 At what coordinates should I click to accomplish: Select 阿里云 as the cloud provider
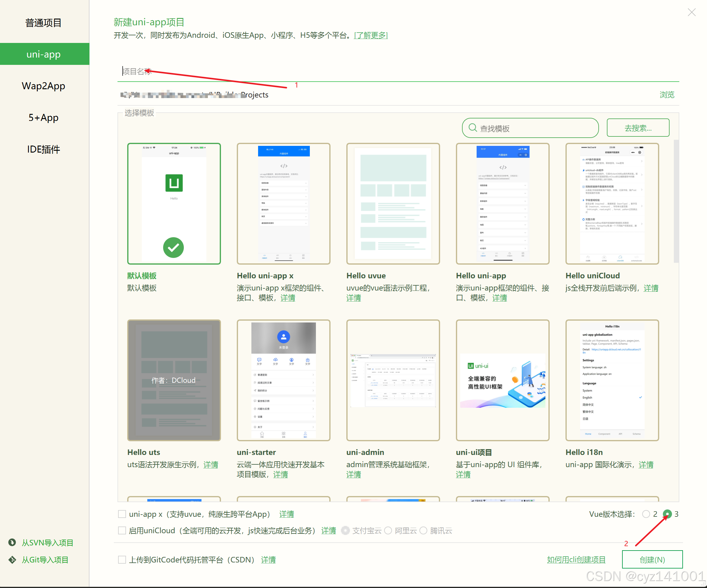[x=388, y=530]
